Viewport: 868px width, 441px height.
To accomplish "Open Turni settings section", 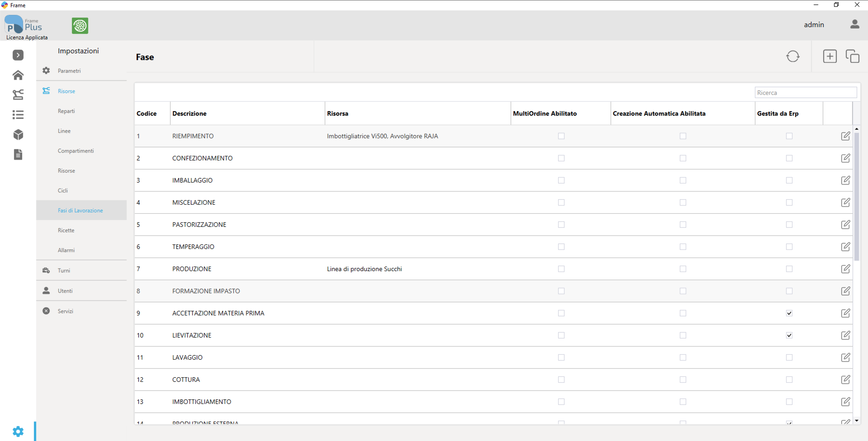I will [82, 270].
